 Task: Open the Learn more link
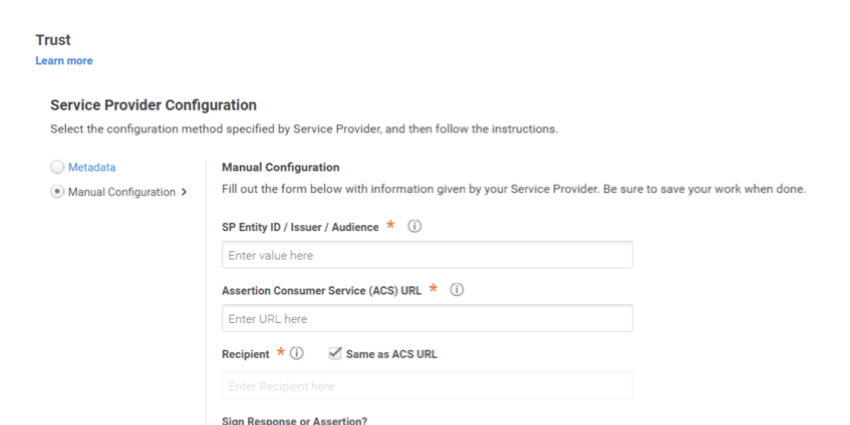pyautogui.click(x=64, y=61)
